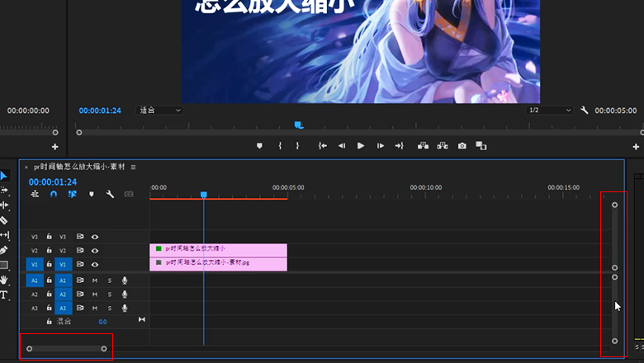Screen dimensions: 644x363
Task: Click the timeline horizontal zoom scrollbar
Action: point(66,348)
